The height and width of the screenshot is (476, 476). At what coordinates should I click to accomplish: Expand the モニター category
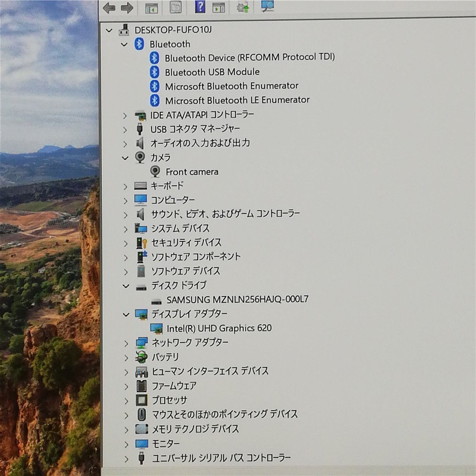coord(127,445)
